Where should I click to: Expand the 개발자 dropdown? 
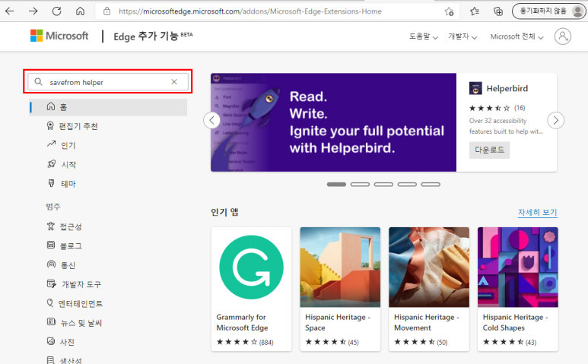[462, 36]
